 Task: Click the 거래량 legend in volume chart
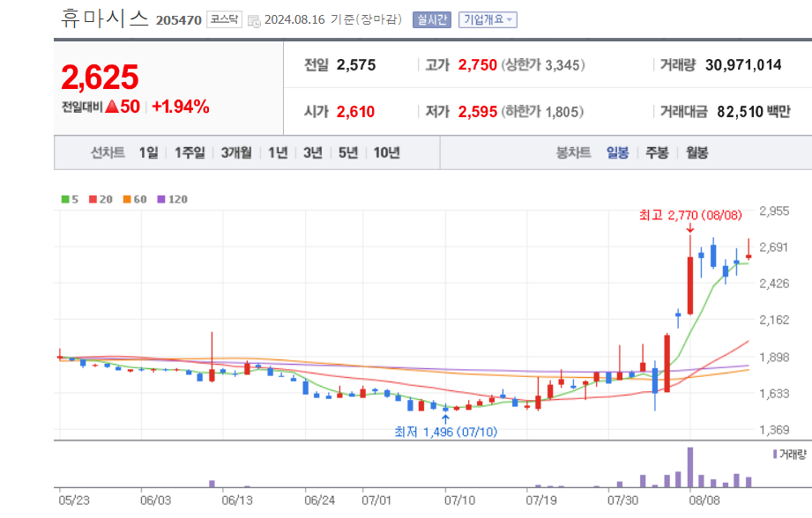789,455
